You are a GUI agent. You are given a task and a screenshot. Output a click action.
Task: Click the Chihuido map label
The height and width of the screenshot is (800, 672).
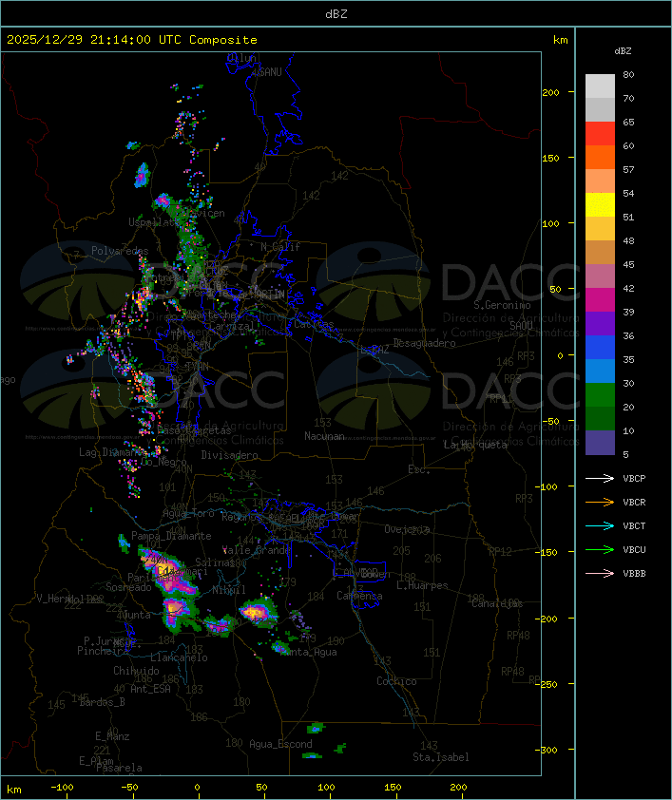point(136,671)
